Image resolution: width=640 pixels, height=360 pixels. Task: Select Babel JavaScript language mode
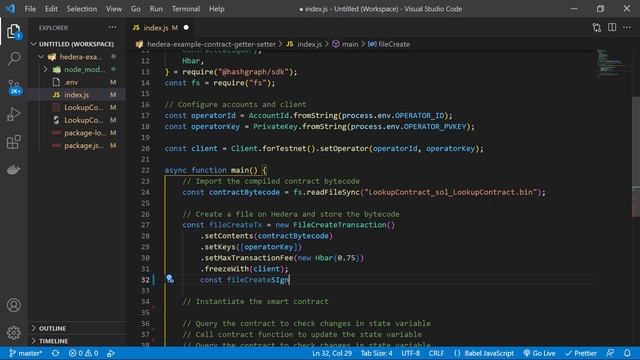click(x=489, y=353)
